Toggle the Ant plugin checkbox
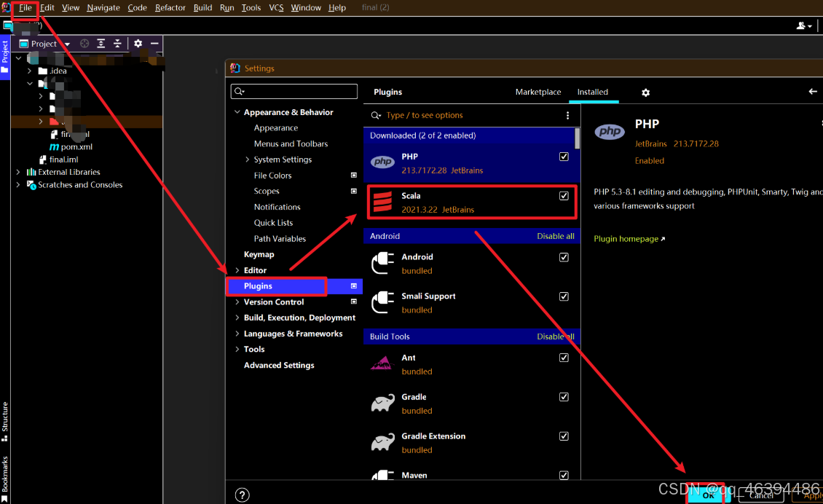This screenshot has width=823, height=504. click(x=564, y=358)
